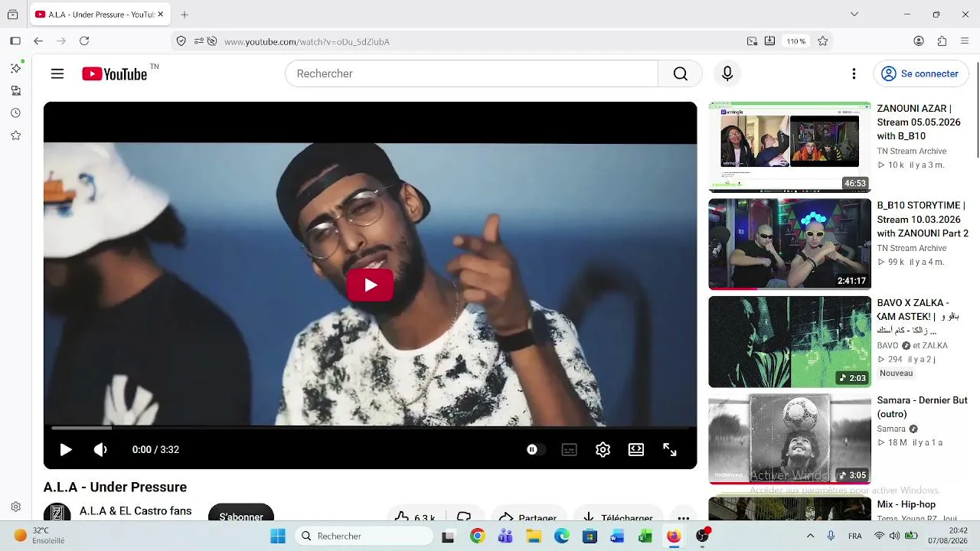The height and width of the screenshot is (551, 980).
Task: Click the channel avatar below the video
Action: pyautogui.click(x=57, y=515)
